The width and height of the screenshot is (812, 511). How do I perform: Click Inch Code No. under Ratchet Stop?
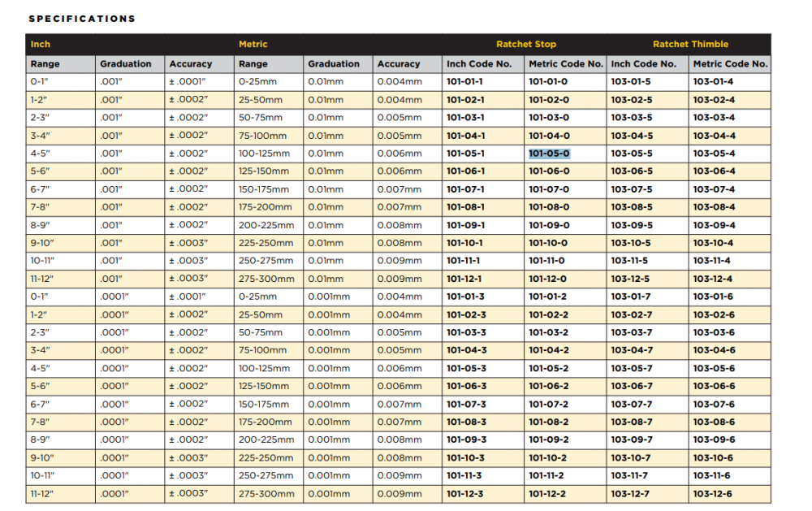point(479,63)
